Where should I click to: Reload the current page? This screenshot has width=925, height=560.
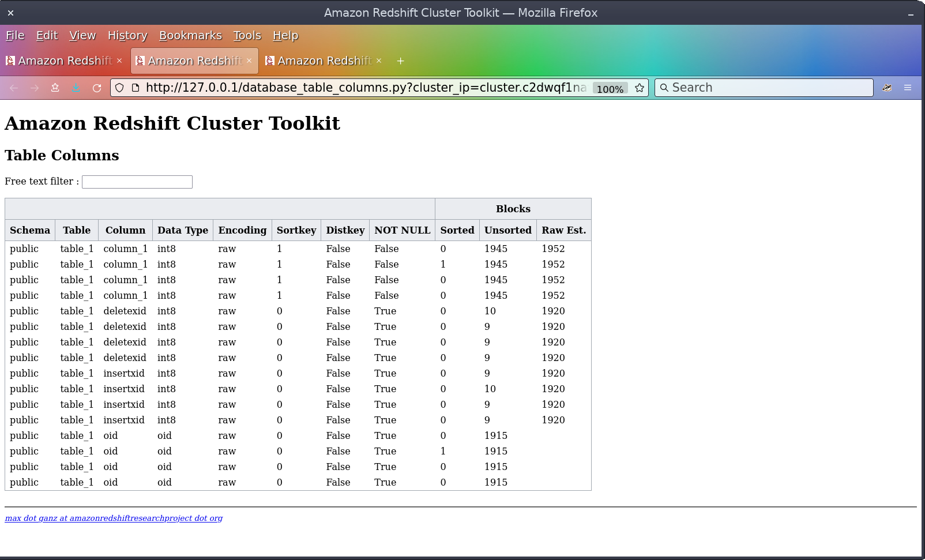click(97, 88)
